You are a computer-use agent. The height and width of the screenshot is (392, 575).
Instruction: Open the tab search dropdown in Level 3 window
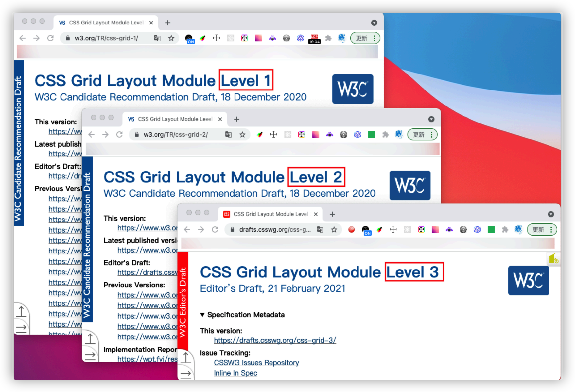551,214
